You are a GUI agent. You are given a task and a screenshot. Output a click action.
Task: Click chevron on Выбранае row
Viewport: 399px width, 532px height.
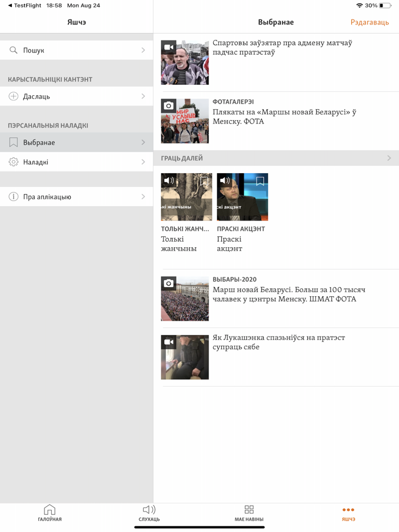143,142
